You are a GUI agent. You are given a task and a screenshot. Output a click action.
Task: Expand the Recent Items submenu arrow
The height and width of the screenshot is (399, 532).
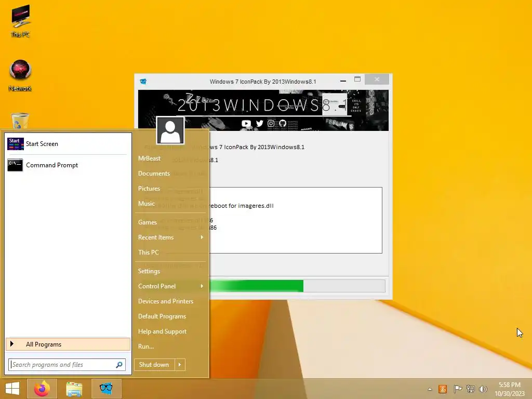[x=202, y=237]
